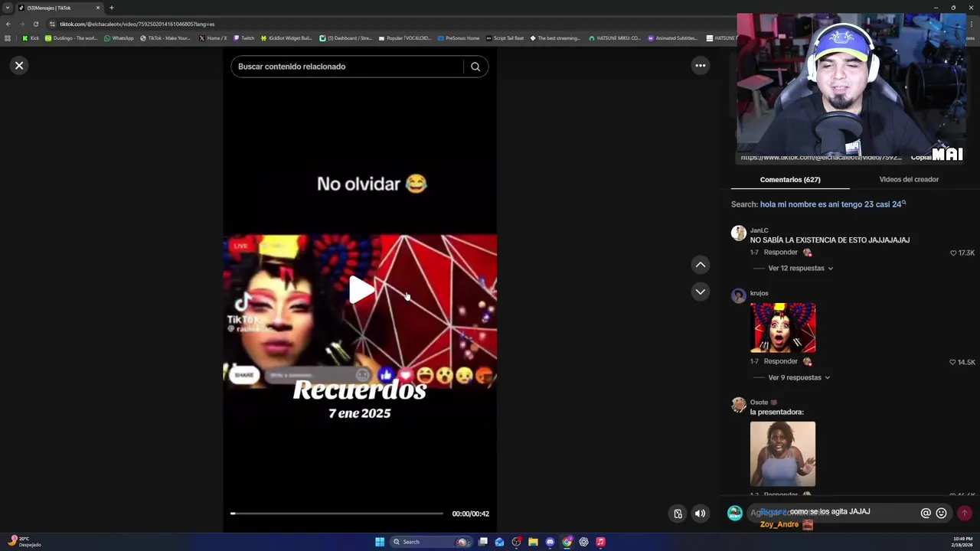Open Discord from the taskbar
This screenshot has height=551, width=980.
coord(550,542)
